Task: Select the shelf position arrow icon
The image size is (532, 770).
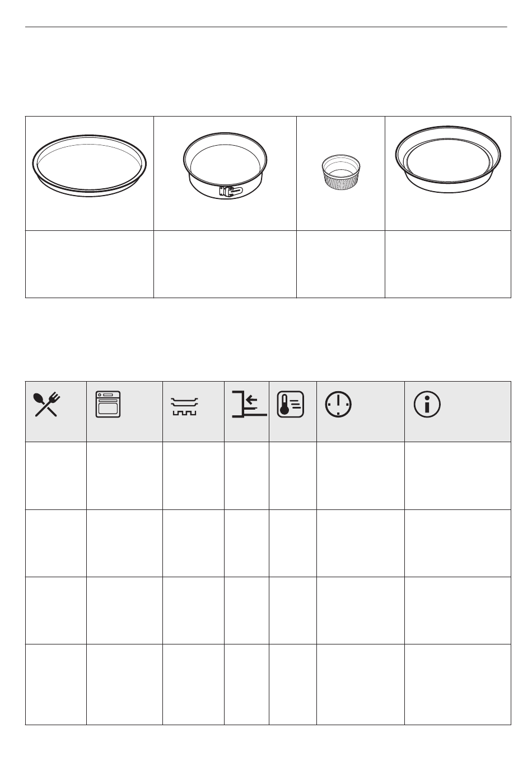Action: [x=249, y=405]
